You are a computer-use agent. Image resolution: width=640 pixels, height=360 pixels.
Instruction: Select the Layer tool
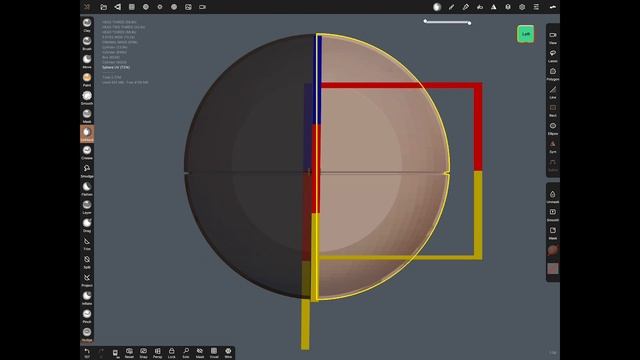point(87,207)
